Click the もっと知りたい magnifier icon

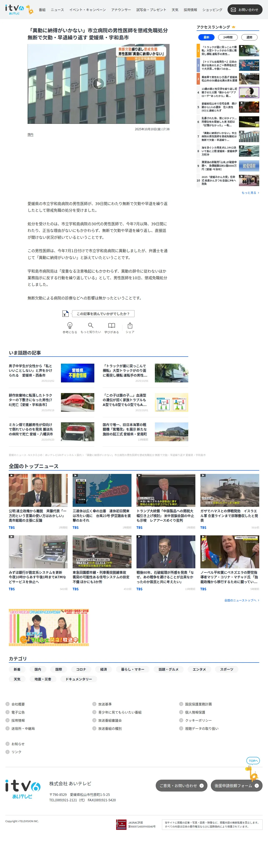coord(90,325)
